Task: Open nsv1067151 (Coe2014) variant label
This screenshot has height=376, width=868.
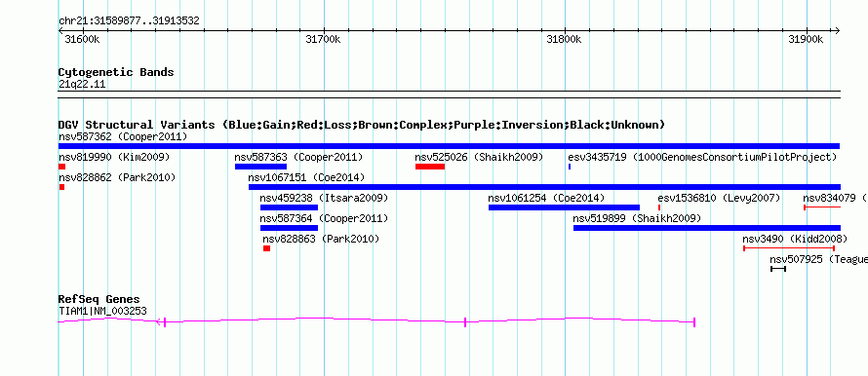Action: 306,177
